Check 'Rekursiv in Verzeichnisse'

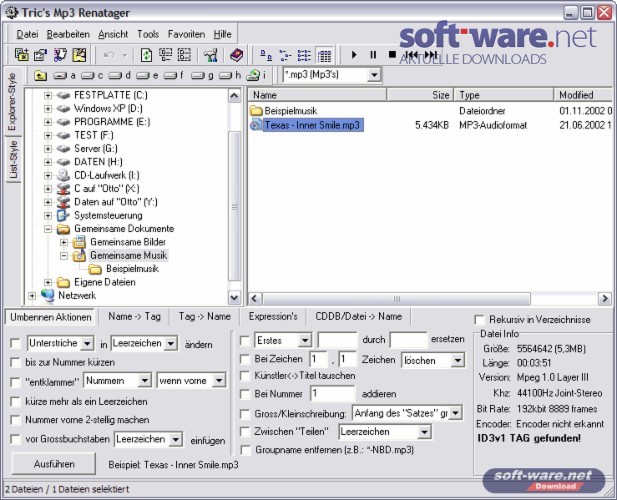(480, 319)
